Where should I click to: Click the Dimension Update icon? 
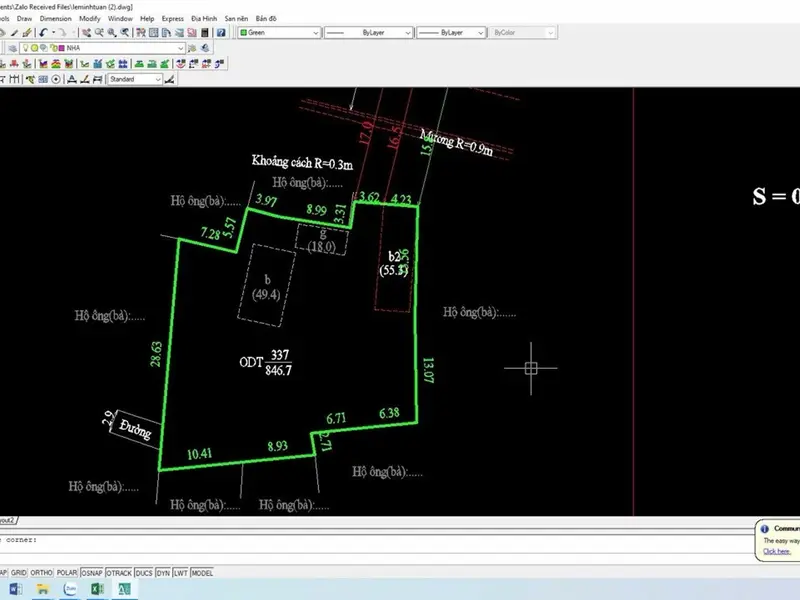tap(97, 79)
